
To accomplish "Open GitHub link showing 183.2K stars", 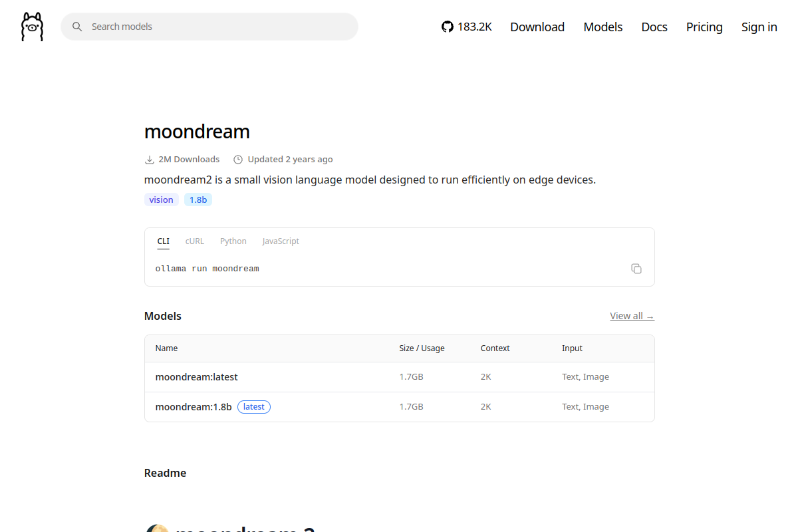I will (x=467, y=27).
